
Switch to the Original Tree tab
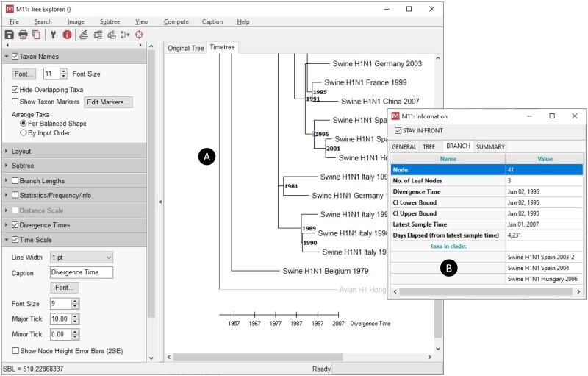point(185,49)
